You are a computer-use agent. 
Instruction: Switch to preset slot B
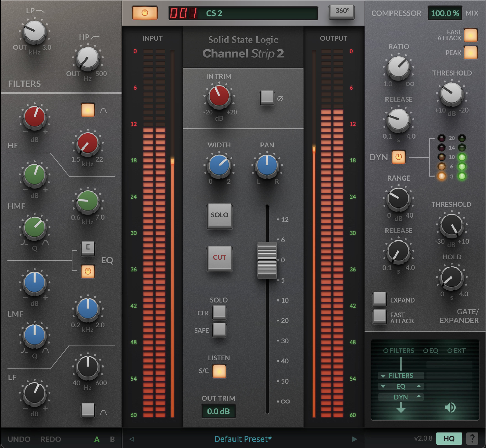[x=112, y=439]
